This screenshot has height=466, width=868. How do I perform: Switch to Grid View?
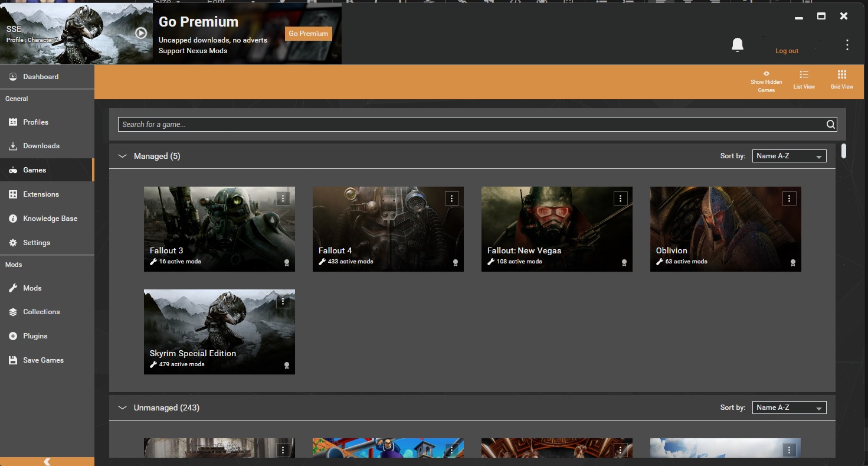(x=842, y=80)
